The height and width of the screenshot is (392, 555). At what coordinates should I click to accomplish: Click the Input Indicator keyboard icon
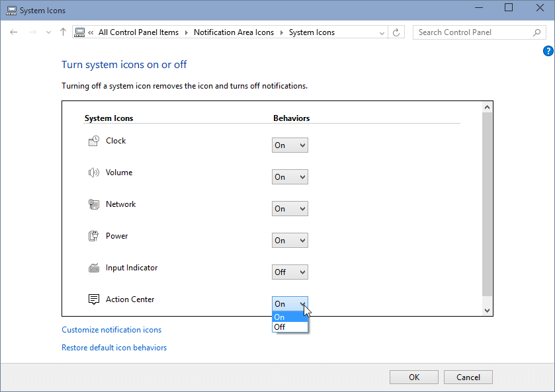pyautogui.click(x=93, y=268)
